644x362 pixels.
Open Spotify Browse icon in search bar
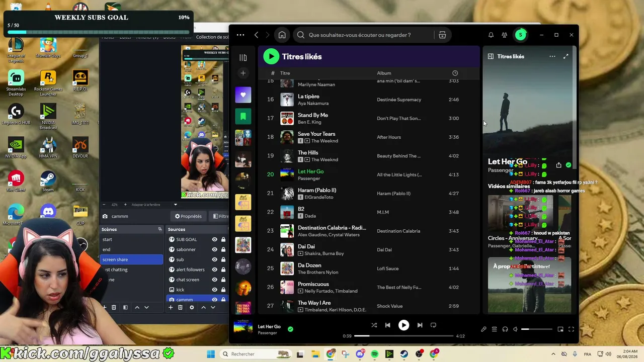442,35
